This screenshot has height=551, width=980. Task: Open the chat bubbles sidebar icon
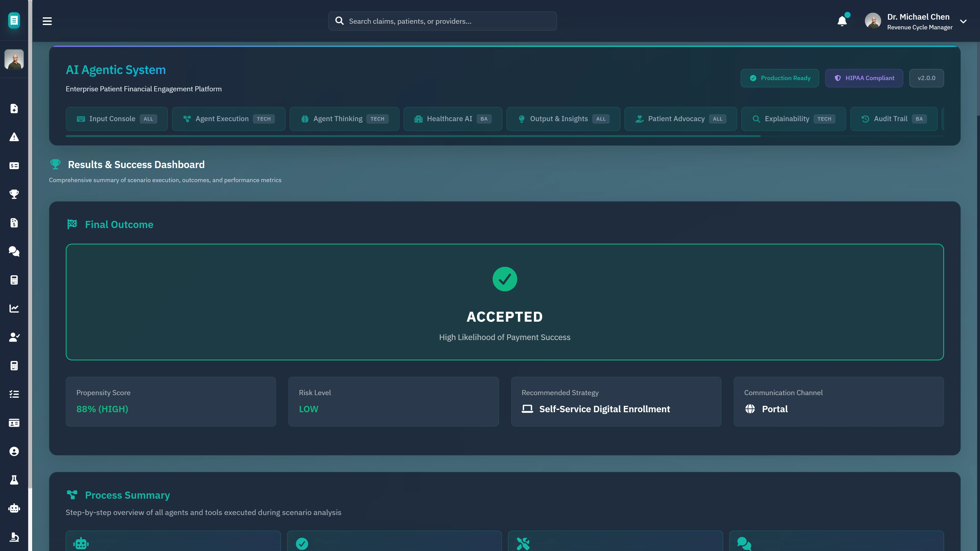point(14,251)
